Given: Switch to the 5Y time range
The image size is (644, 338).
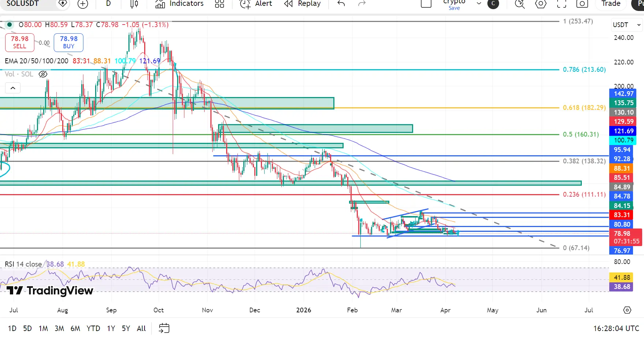Looking at the screenshot, I should click(126, 328).
